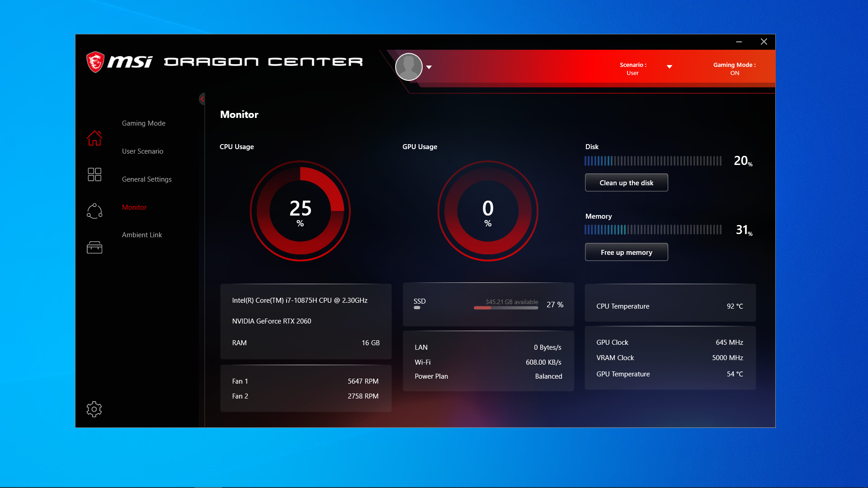Click the VRAM Clock 5000 MHz value
The height and width of the screenshot is (488, 868).
tap(727, 358)
